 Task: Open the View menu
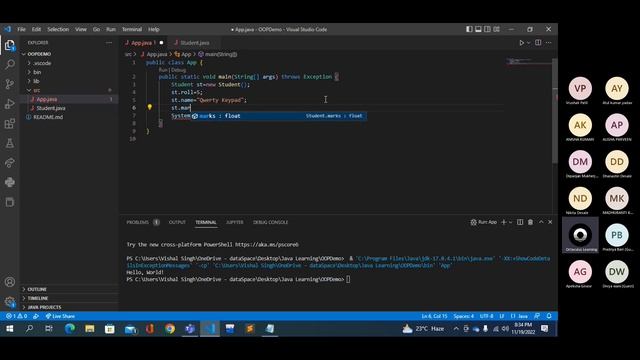pos(81,29)
